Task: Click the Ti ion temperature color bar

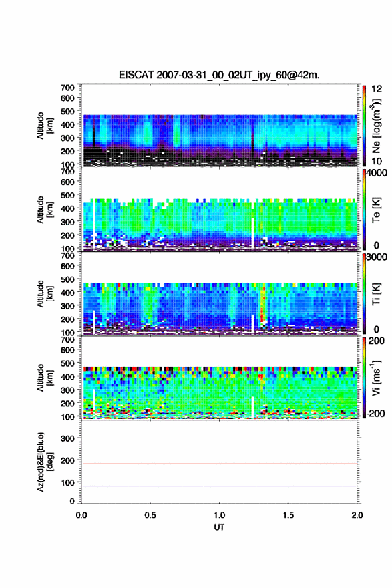Action: 364,293
